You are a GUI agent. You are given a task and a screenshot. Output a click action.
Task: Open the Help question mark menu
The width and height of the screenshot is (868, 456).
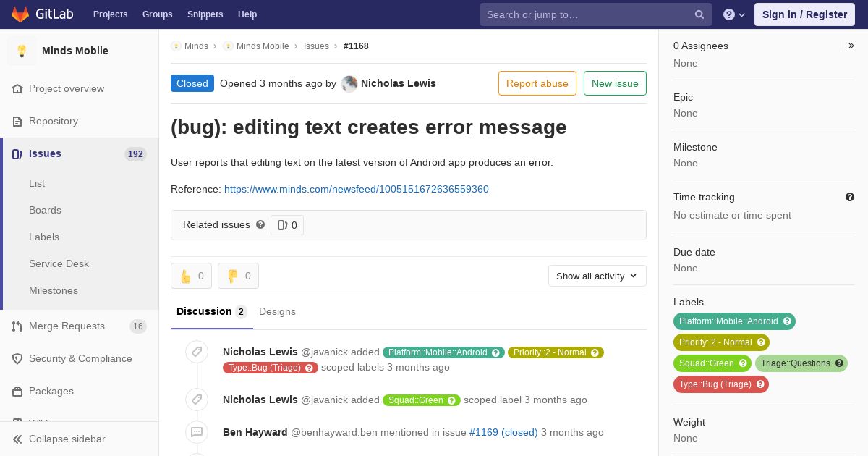point(734,14)
